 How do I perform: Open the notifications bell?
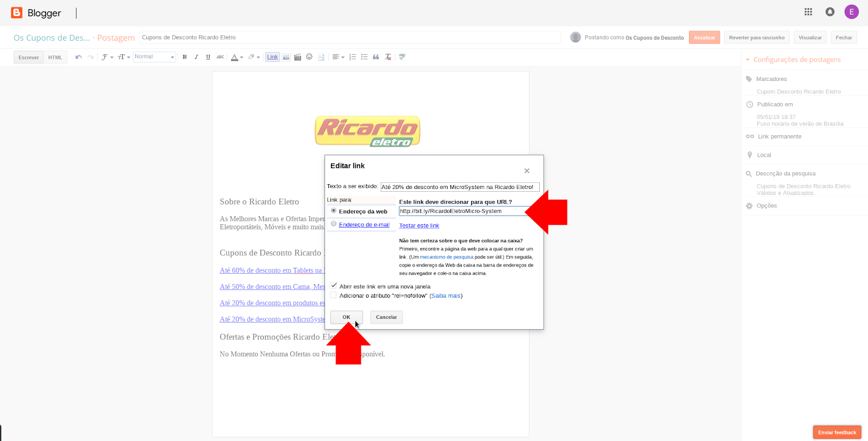830,11
